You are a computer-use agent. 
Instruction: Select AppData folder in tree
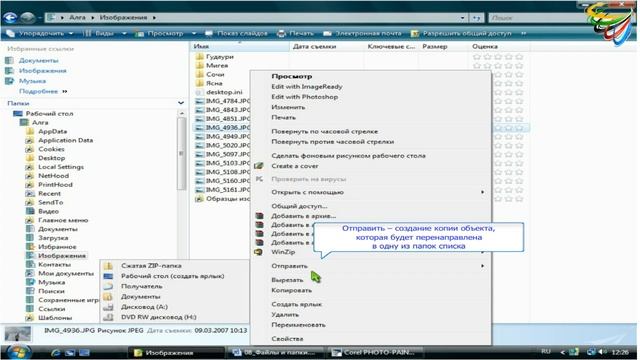(x=52, y=131)
